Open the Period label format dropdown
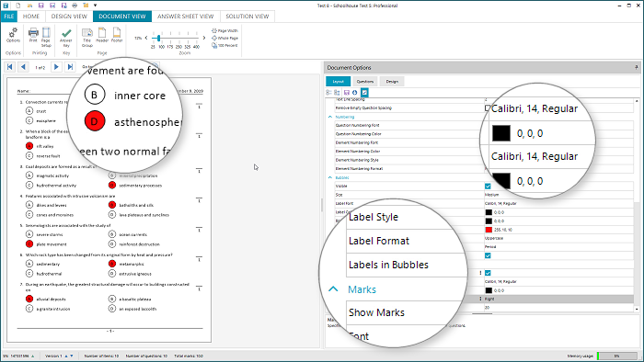 click(x=558, y=247)
